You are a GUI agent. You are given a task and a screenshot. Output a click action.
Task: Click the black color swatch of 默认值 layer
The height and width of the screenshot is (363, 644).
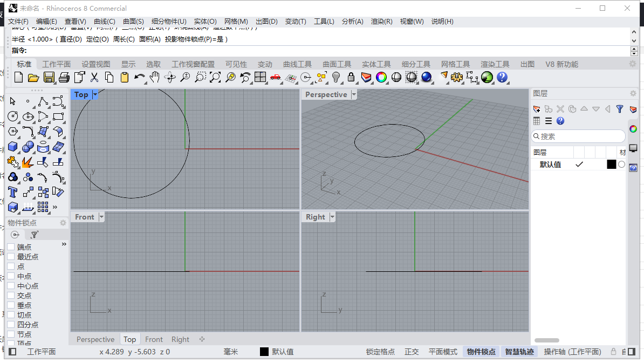[611, 165]
